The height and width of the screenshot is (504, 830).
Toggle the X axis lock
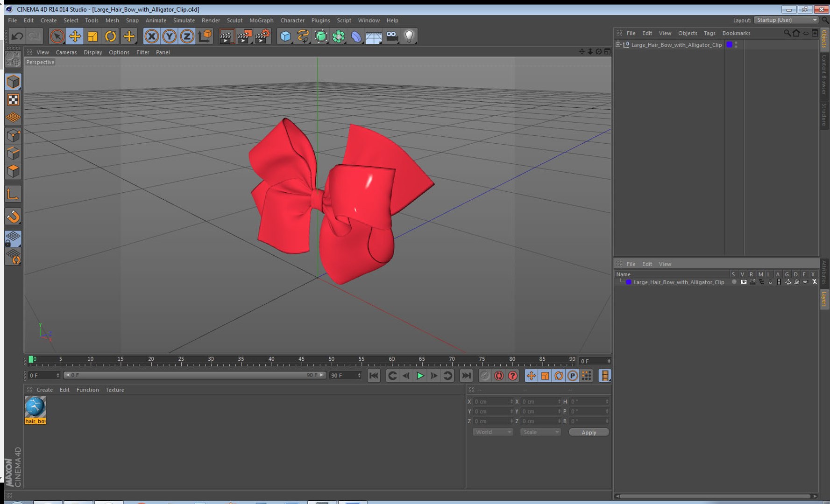tap(151, 36)
